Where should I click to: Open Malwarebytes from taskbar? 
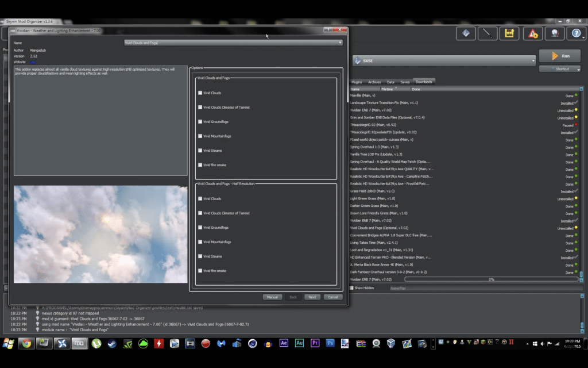tap(221, 343)
